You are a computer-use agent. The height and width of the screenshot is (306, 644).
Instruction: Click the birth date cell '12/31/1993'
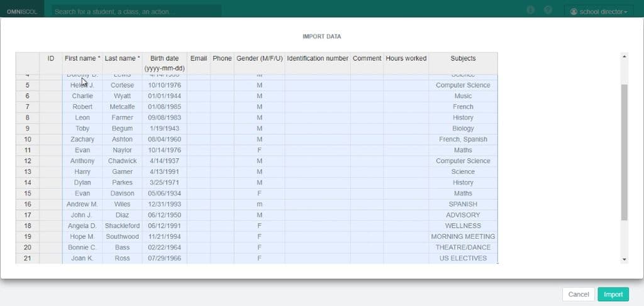click(x=164, y=204)
